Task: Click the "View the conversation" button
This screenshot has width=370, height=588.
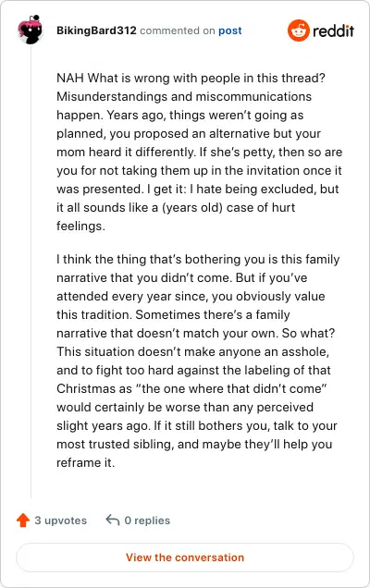Action: coord(185,557)
